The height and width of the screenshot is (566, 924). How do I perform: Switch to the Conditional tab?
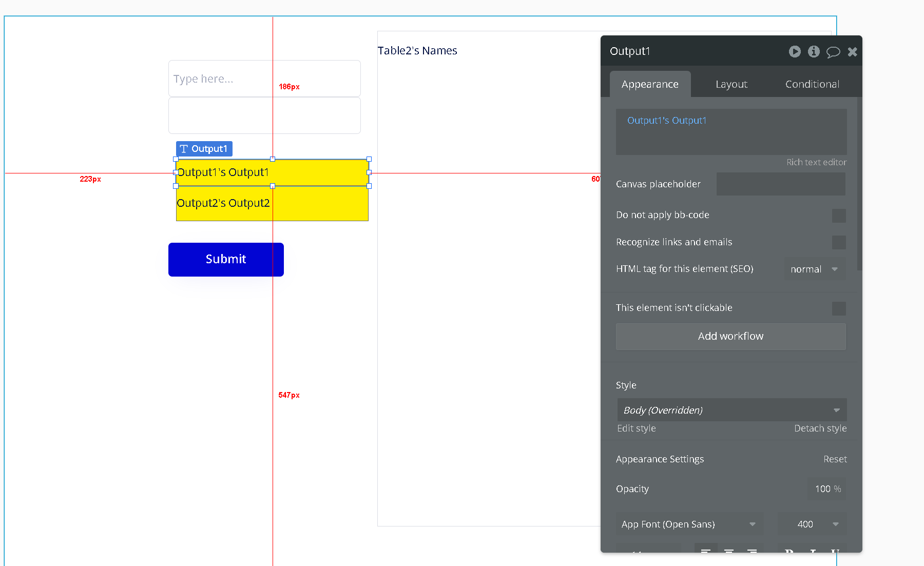pos(812,84)
